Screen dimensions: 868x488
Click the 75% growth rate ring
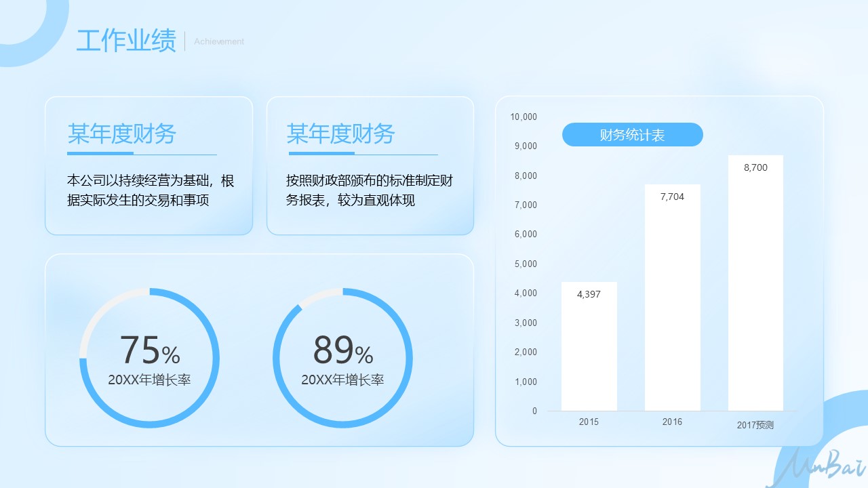(x=149, y=358)
